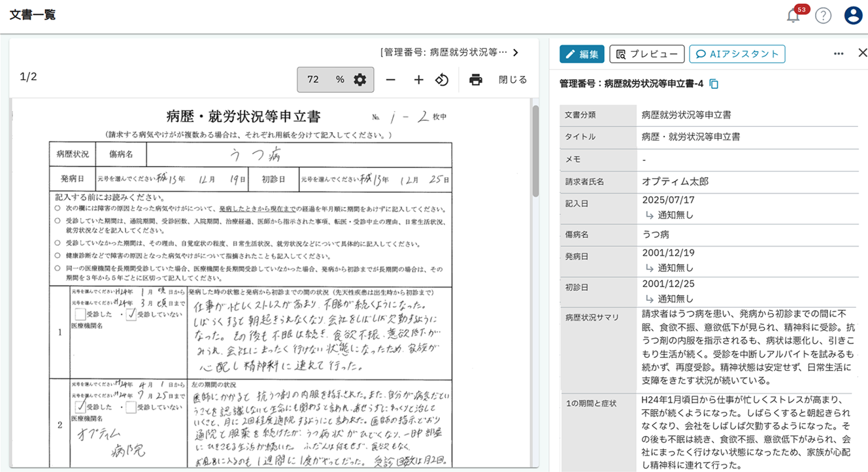Screen dimensions: 868x472
Task: Select the 病歴状況サマリ text field
Action: pyautogui.click(x=746, y=348)
